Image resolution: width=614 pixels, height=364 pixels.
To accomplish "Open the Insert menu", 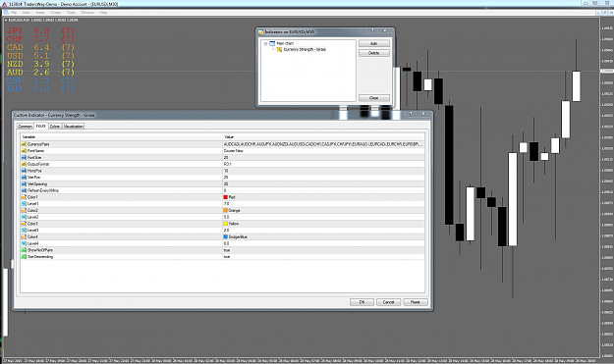I will coord(40,13).
